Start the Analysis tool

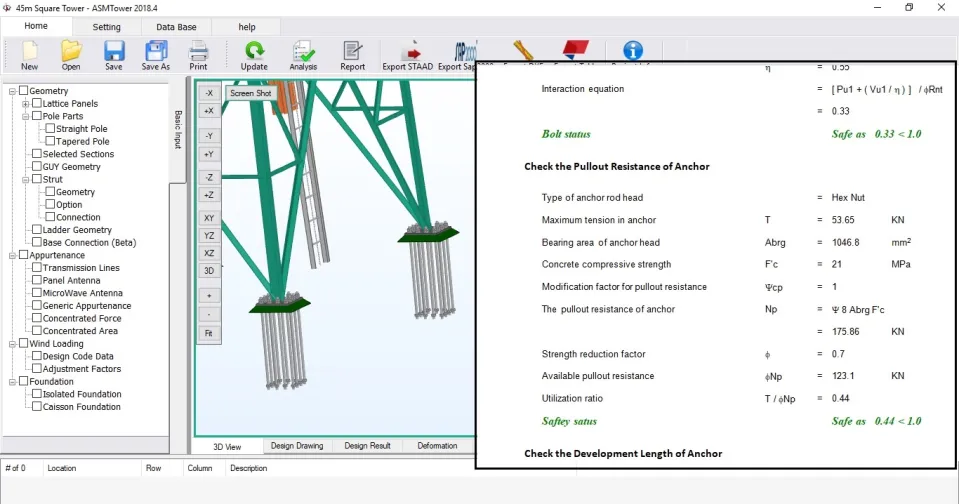303,51
